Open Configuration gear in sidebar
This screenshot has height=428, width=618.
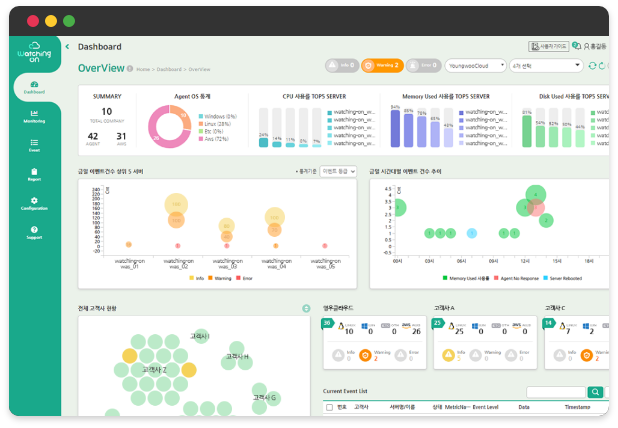(34, 203)
